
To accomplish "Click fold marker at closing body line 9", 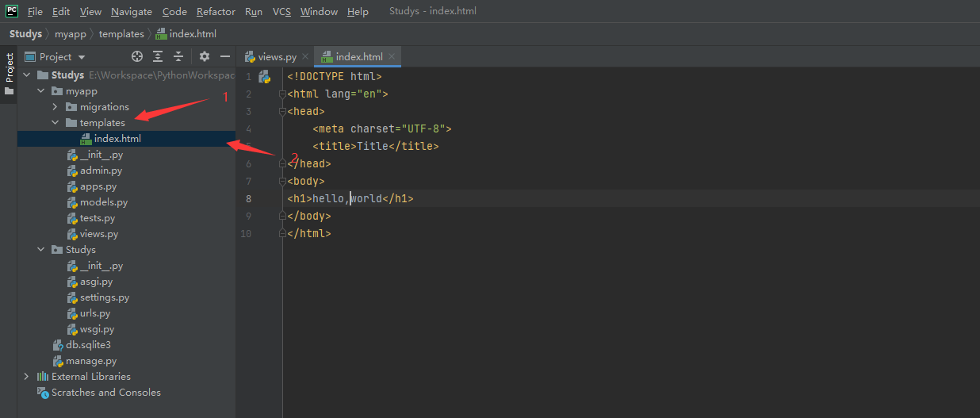I will (x=282, y=217).
